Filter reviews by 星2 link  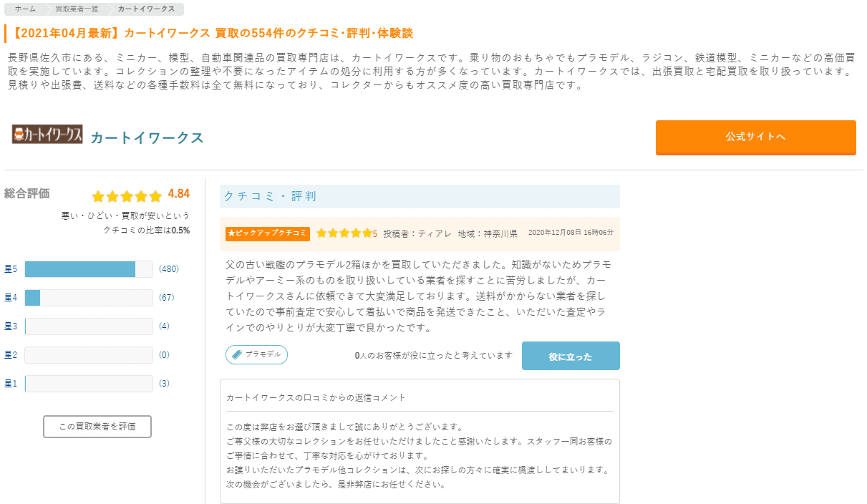(11, 354)
